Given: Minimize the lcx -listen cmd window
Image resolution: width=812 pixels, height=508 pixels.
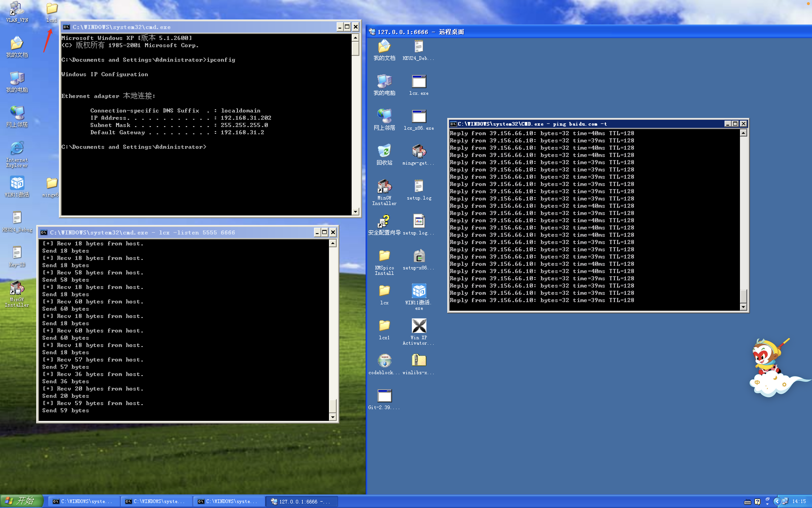Looking at the screenshot, I should point(317,232).
